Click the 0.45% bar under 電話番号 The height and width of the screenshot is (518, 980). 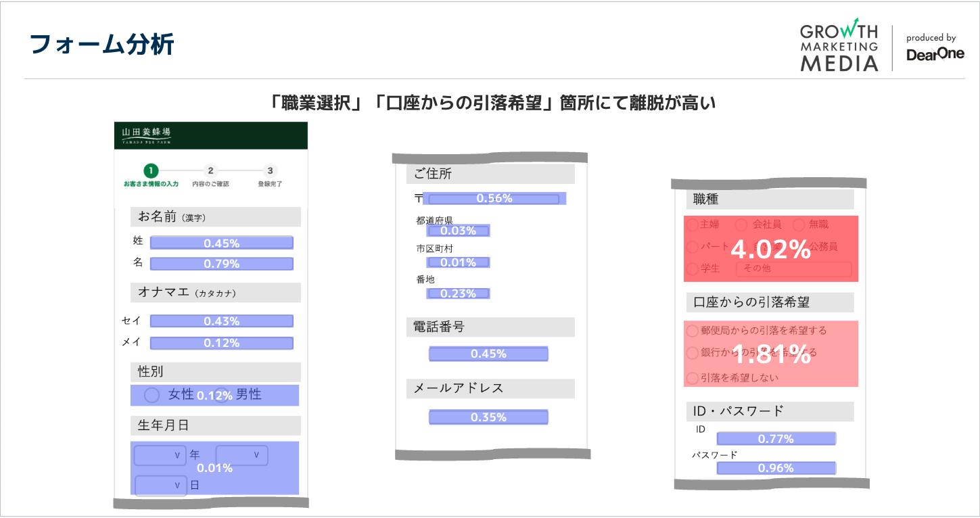pyautogui.click(x=488, y=353)
